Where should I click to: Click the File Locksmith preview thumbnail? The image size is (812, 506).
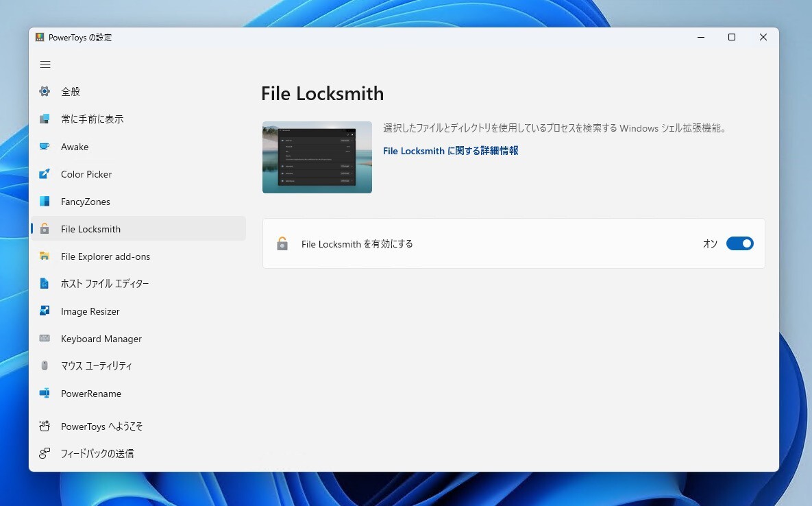point(317,157)
